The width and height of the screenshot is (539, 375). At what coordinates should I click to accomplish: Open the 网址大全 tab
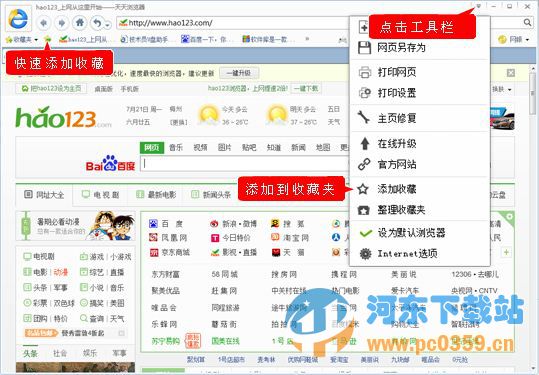click(x=44, y=195)
